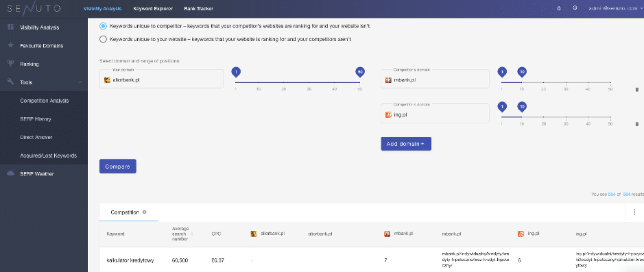Viewport: 644px width, 272px height.
Task: Select Keywords unique to competitor option
Action: click(x=104, y=26)
